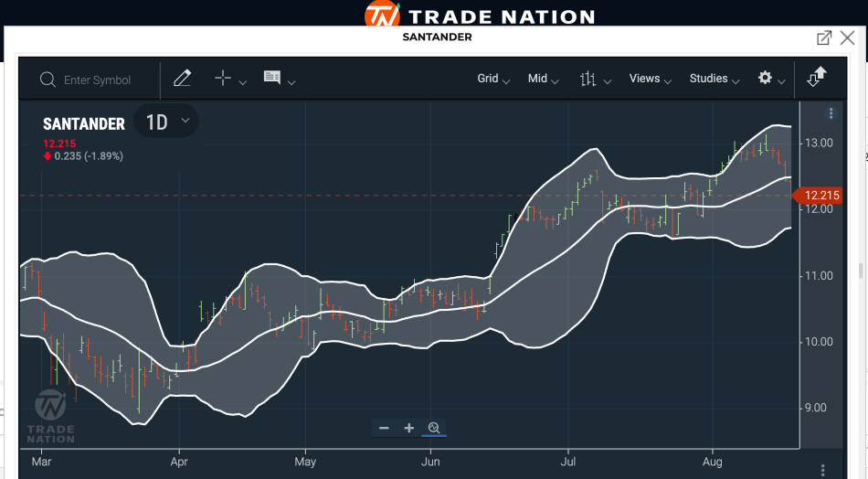Close the SANTANDER chart dialog

[848, 37]
